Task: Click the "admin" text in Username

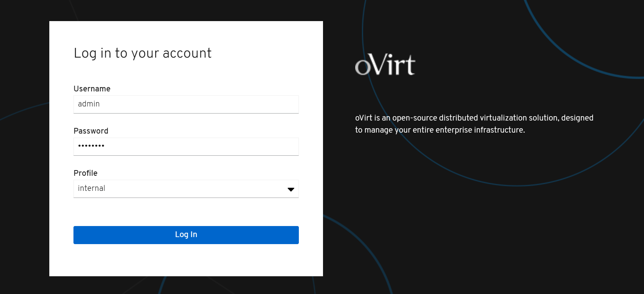Action: click(89, 104)
